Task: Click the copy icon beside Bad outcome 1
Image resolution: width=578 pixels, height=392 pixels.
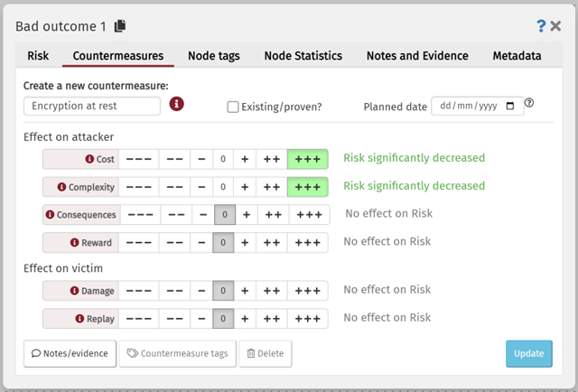Action: [120, 25]
